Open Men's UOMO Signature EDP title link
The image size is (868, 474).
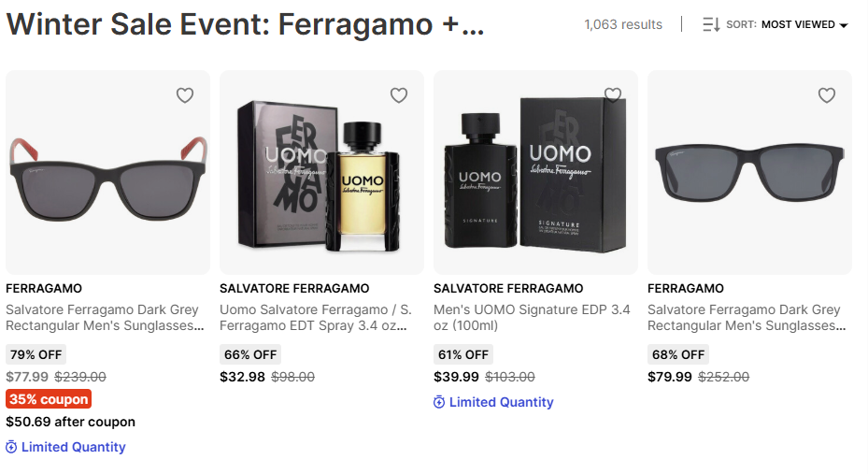point(532,318)
